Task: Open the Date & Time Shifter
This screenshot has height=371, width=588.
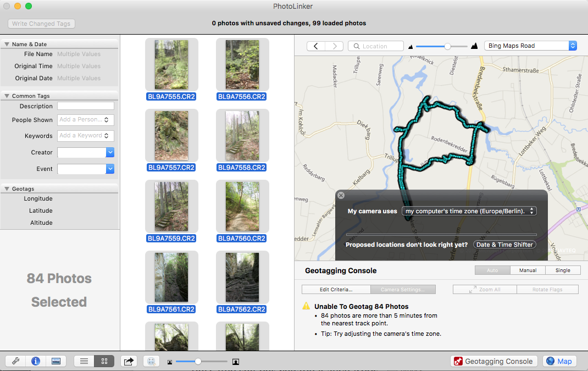Action: click(504, 245)
